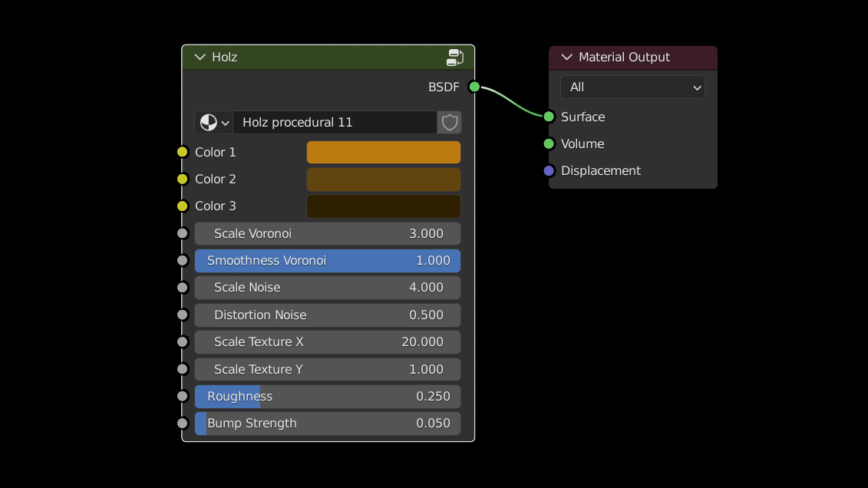The width and height of the screenshot is (868, 488).
Task: Click the Color 1 yellow input socket
Action: pyautogui.click(x=182, y=152)
